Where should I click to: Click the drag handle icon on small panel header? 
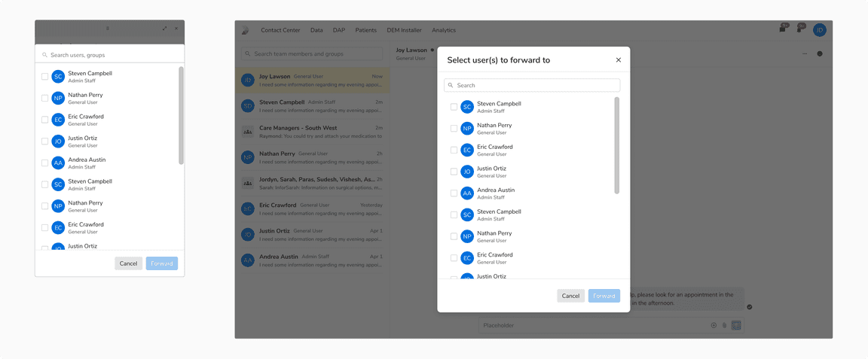pos(108,28)
